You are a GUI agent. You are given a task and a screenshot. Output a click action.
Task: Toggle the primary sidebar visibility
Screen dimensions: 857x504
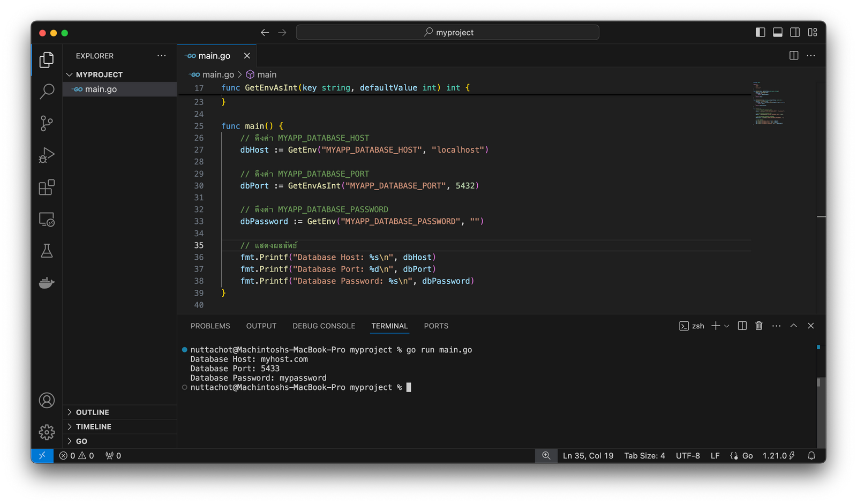[760, 32]
